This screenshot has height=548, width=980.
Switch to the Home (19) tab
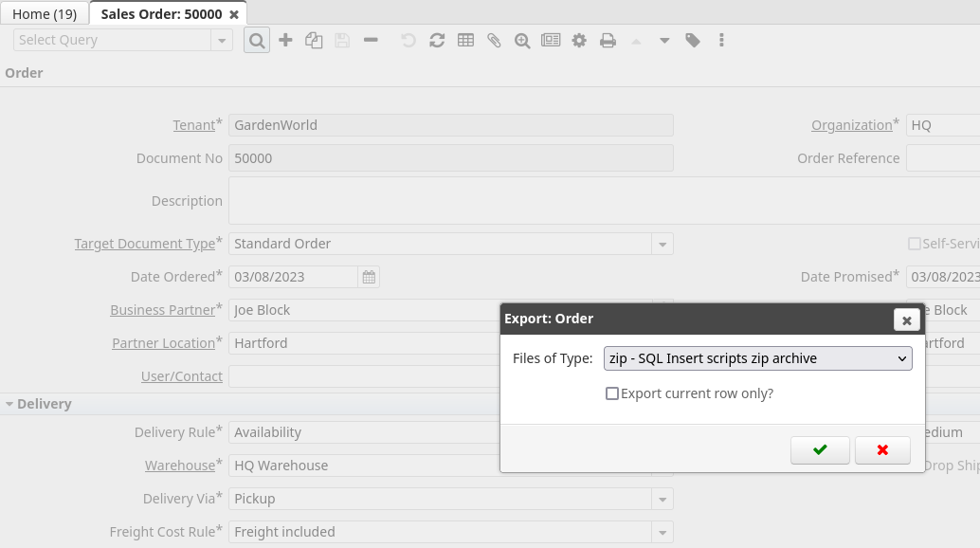(x=45, y=13)
